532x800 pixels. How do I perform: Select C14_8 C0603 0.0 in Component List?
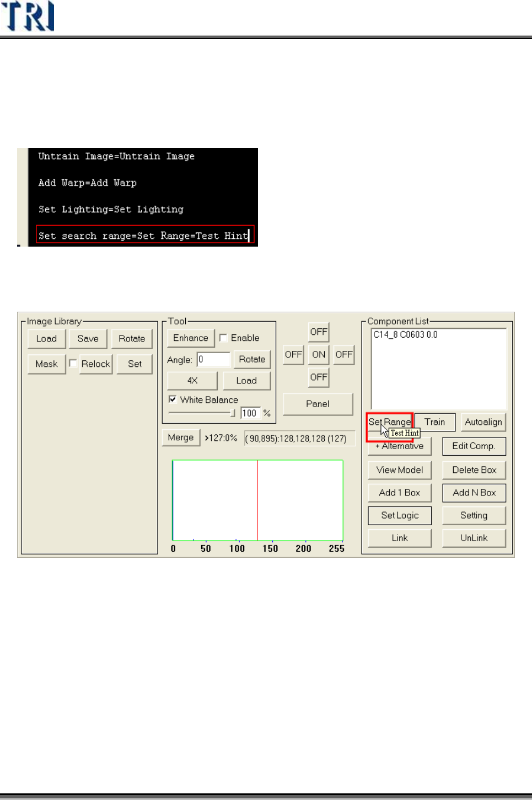405,334
